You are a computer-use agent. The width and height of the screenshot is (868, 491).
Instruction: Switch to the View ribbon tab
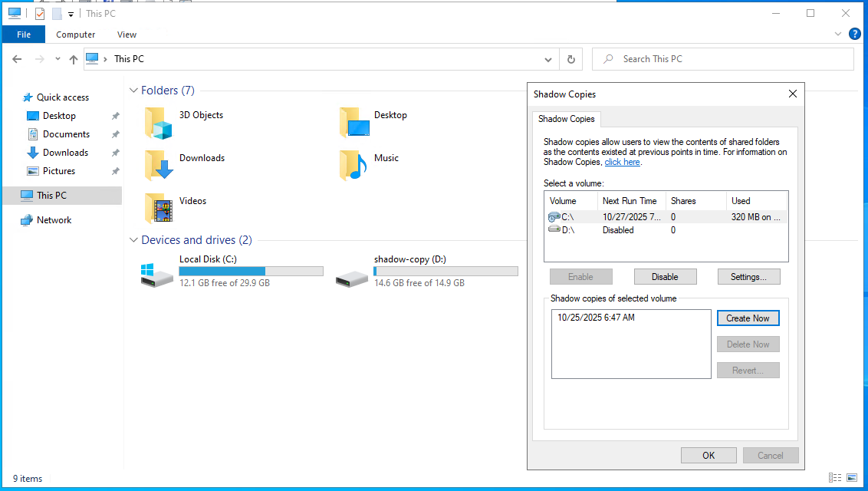pyautogui.click(x=127, y=35)
